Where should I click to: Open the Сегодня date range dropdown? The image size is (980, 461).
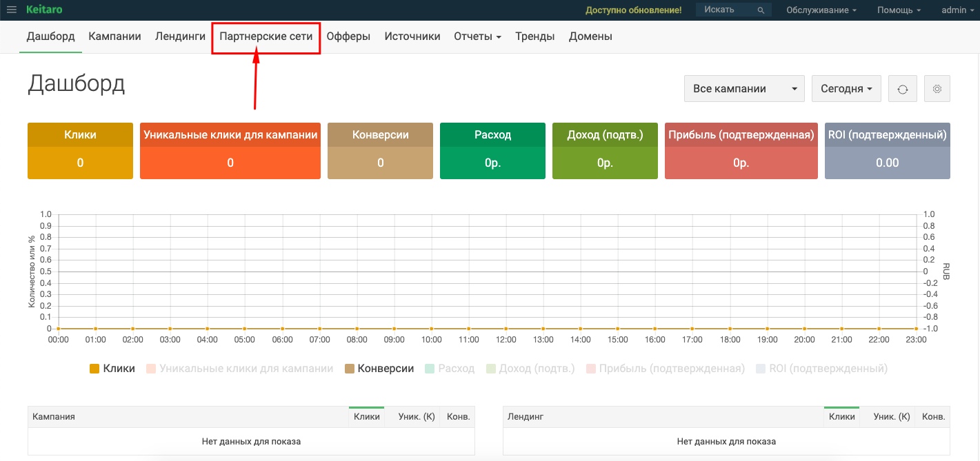[x=846, y=89]
